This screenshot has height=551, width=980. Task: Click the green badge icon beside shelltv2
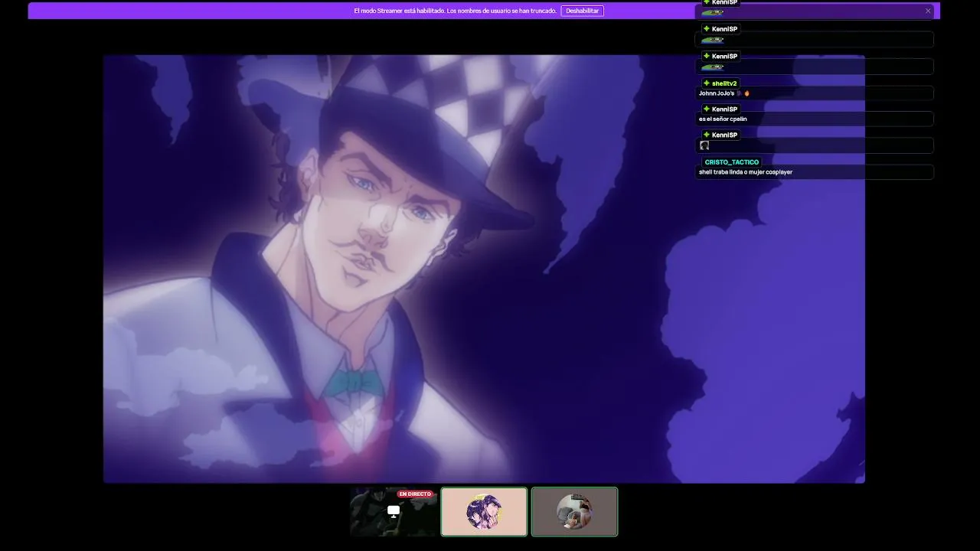[706, 83]
